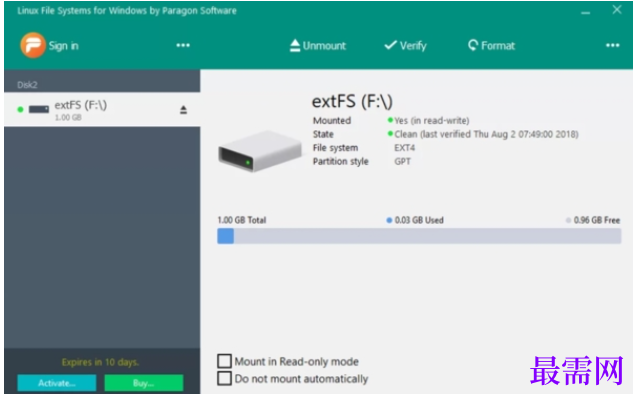Viewport: 642px width, 402px height.
Task: Click the EXT4 file system value
Action: pos(405,148)
